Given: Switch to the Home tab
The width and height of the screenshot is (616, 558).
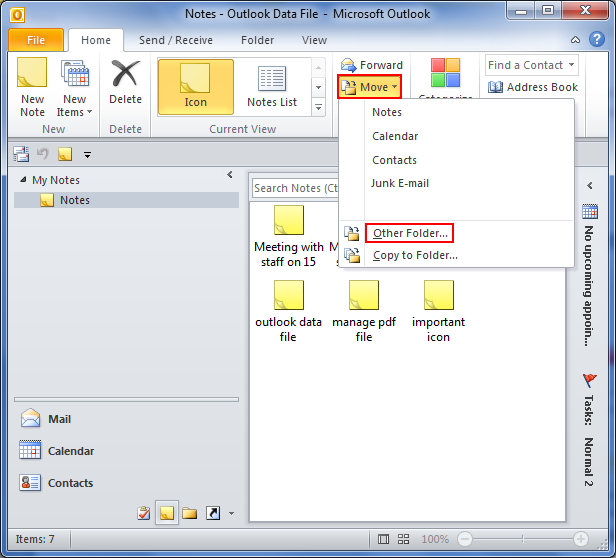Looking at the screenshot, I should (96, 40).
